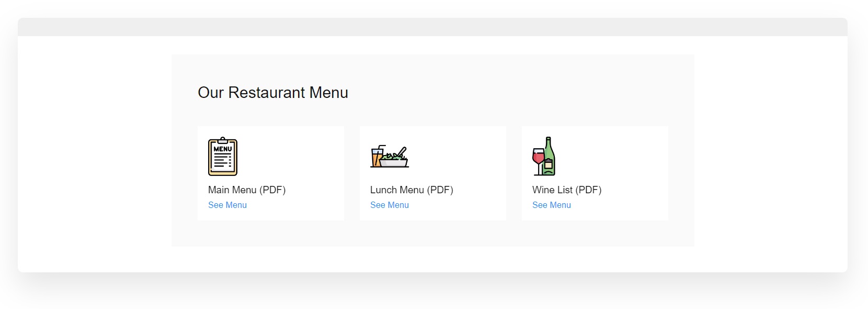Click the wine bottle and glass icon

tap(544, 156)
